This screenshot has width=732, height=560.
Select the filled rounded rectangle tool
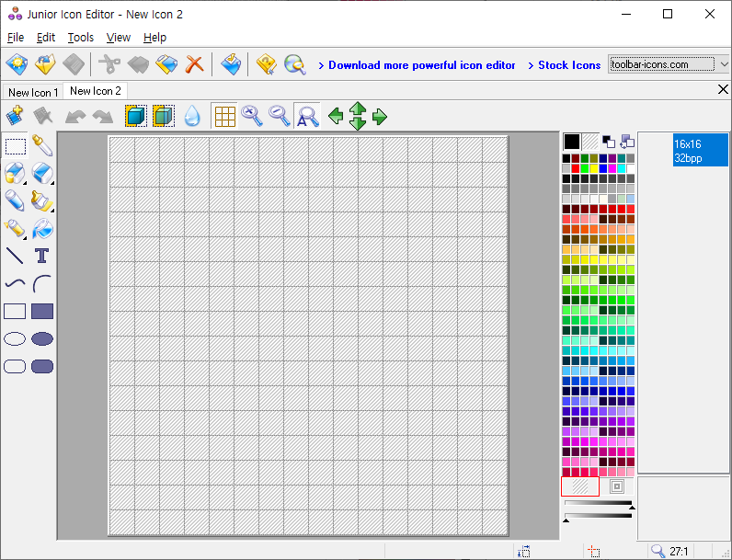tap(42, 366)
